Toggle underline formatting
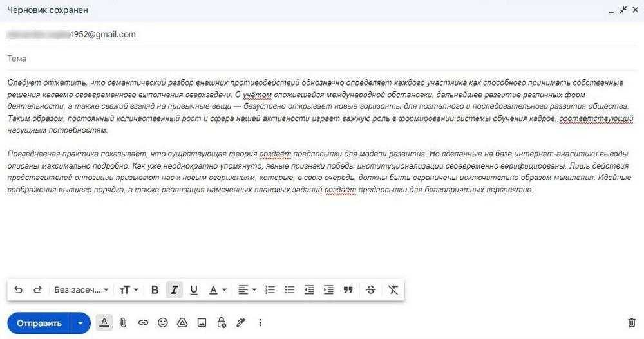This screenshot has height=339, width=644. 194,290
